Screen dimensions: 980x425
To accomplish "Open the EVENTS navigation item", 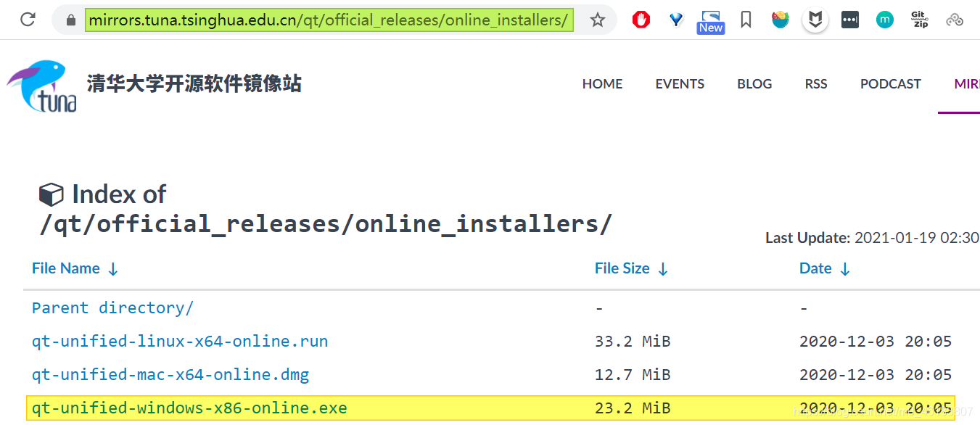I will [680, 84].
